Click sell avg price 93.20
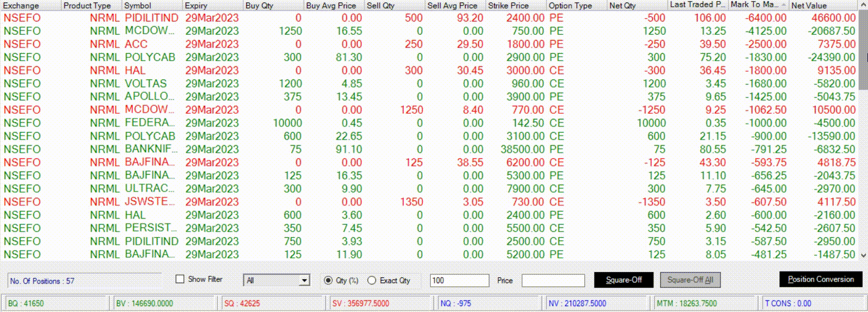Viewport: 868px width, 312px height. (x=470, y=17)
